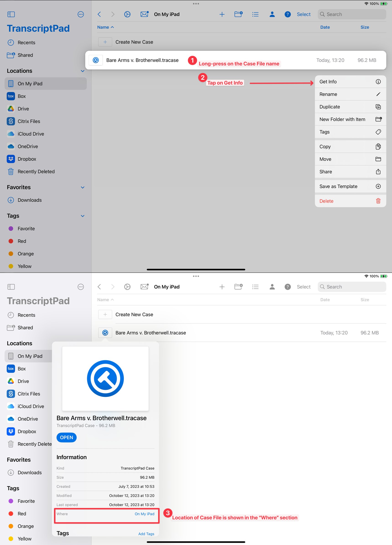Tap the Share icon in context menu

(378, 172)
